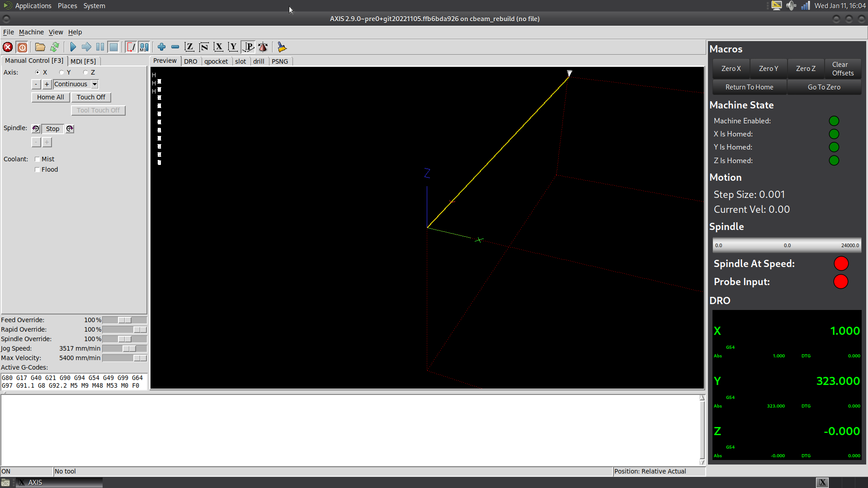The height and width of the screenshot is (488, 868).
Task: Reload the current file
Action: coord(55,47)
